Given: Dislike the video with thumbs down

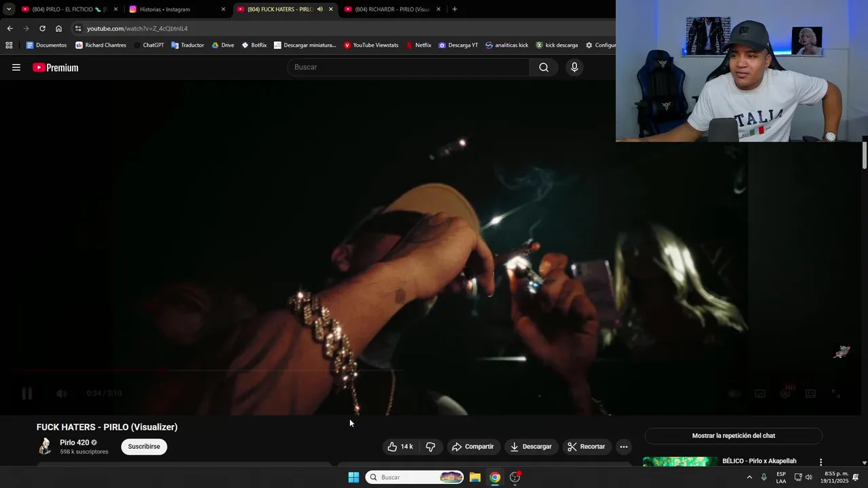Looking at the screenshot, I should [x=431, y=447].
